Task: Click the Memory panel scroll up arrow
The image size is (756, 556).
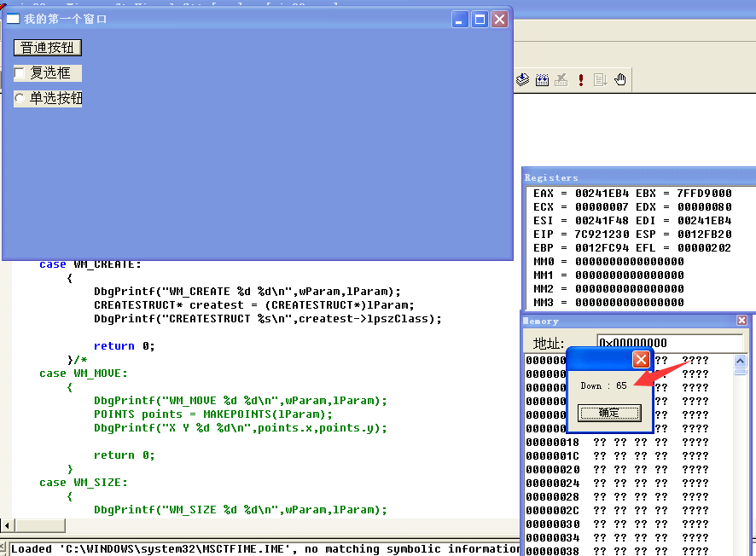Action: click(740, 361)
